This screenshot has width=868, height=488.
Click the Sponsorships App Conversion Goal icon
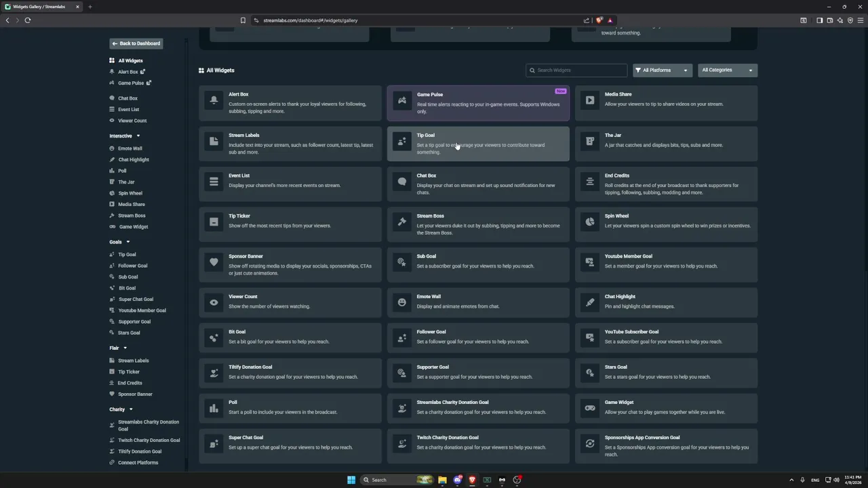590,443
